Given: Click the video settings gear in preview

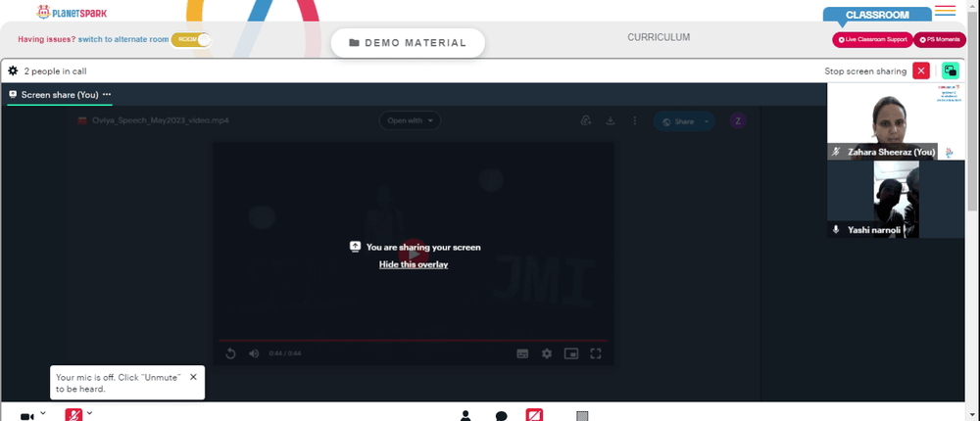Looking at the screenshot, I should (547, 353).
